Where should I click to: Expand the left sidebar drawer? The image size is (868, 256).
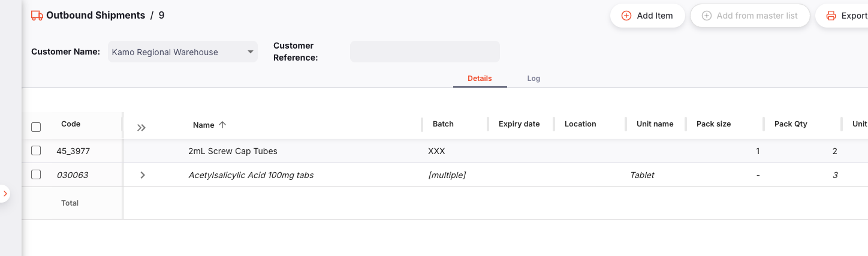click(5, 194)
